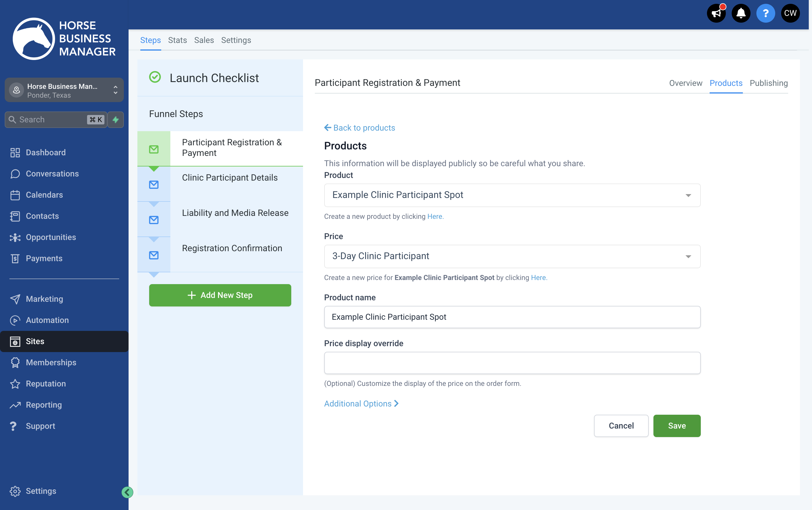Click Here link to create a new price

coord(539,277)
